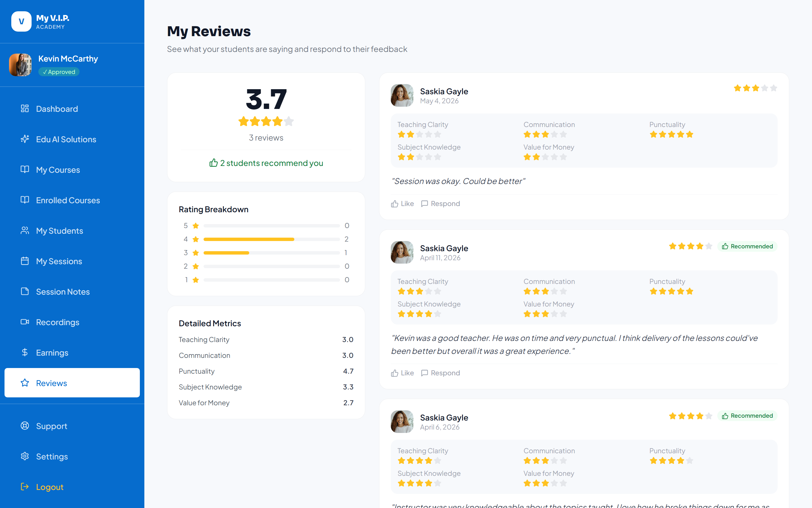This screenshot has height=508, width=812.
Task: Open Kevin McCarthy's profile avatar
Action: click(x=21, y=65)
